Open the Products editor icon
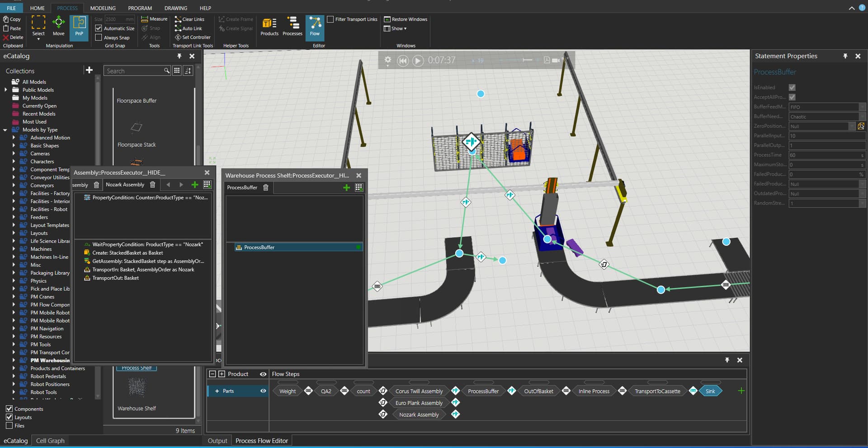The image size is (868, 448). (269, 27)
